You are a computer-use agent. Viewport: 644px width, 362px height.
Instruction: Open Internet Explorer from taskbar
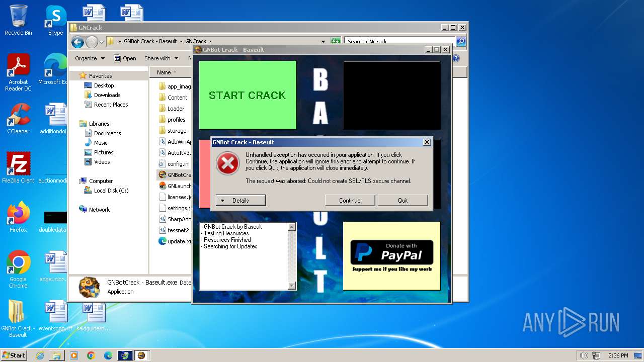[x=40, y=355]
